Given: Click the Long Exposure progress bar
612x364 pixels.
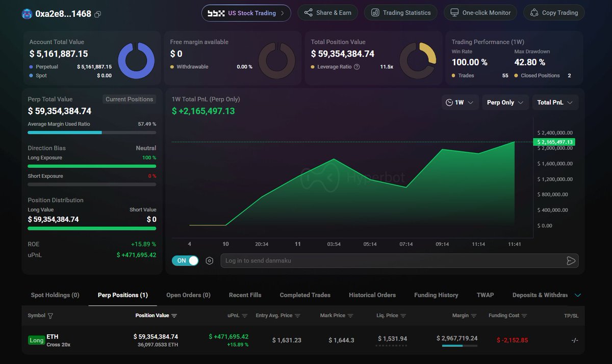Looking at the screenshot, I should coord(92,166).
